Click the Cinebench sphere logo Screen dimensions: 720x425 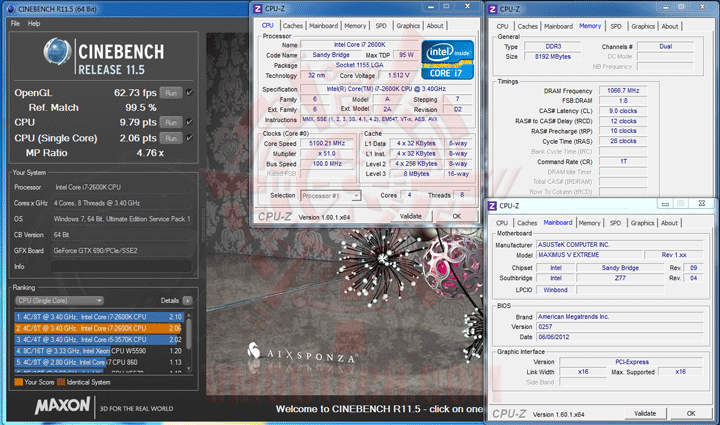[57, 51]
